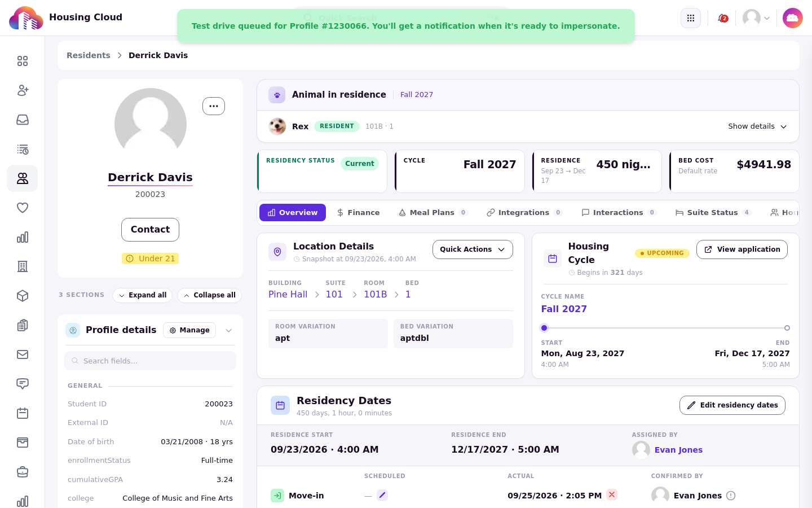Image resolution: width=812 pixels, height=508 pixels.
Task: Select the Overview tab
Action: coord(293,213)
